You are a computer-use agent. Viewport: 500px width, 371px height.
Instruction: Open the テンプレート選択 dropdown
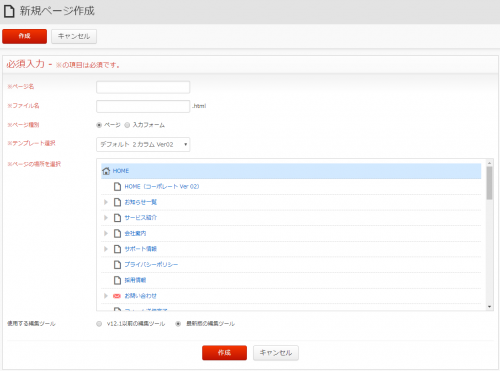[143, 144]
